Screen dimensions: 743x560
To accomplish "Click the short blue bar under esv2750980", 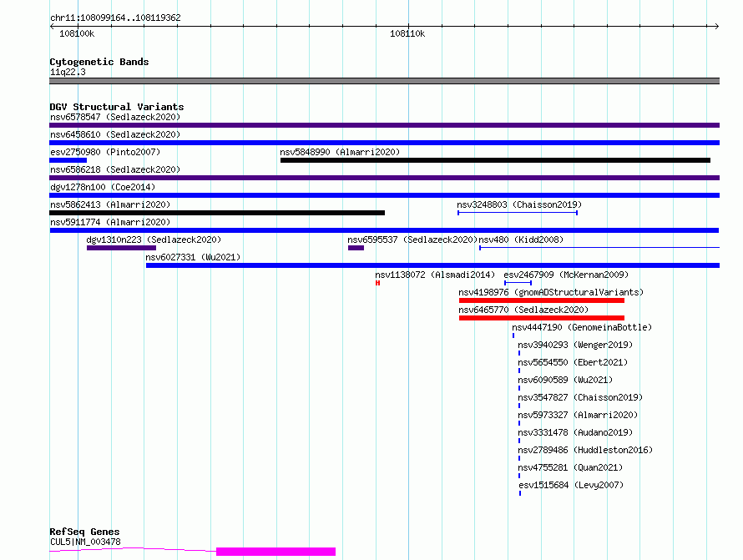I will [x=68, y=160].
